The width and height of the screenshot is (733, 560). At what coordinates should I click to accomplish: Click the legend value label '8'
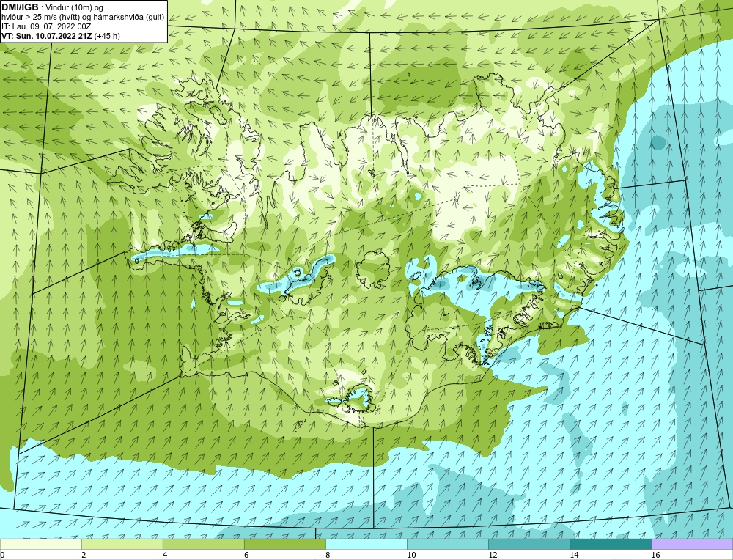click(328, 555)
